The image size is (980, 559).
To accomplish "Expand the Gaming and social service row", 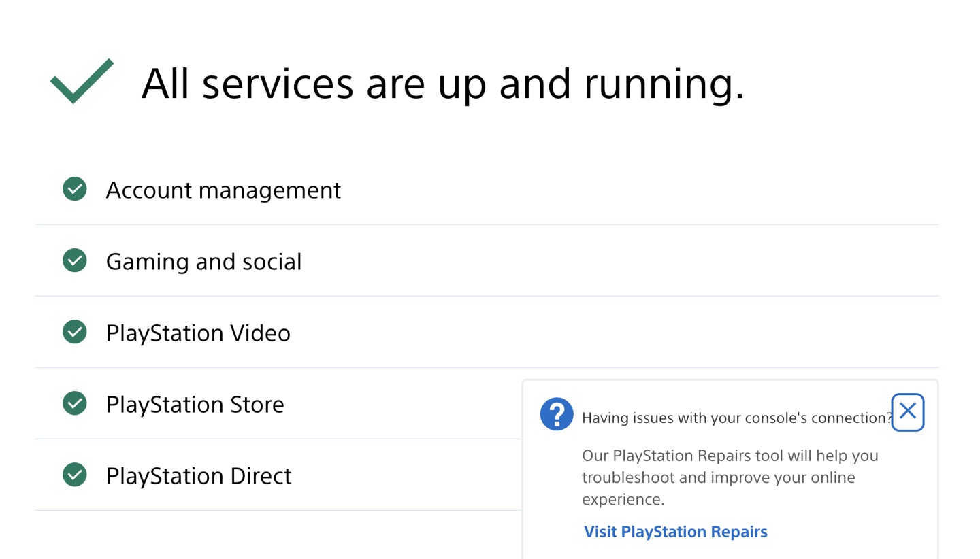I will pyautogui.click(x=487, y=260).
